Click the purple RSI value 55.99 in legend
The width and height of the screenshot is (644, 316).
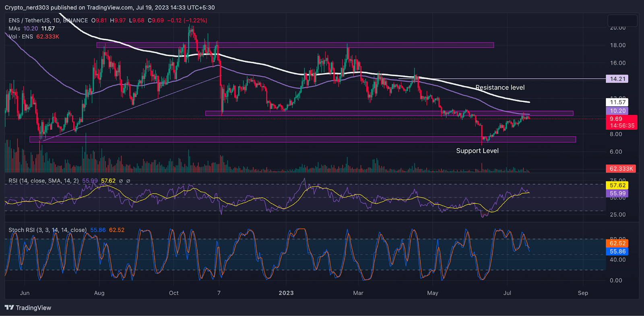[90, 181]
